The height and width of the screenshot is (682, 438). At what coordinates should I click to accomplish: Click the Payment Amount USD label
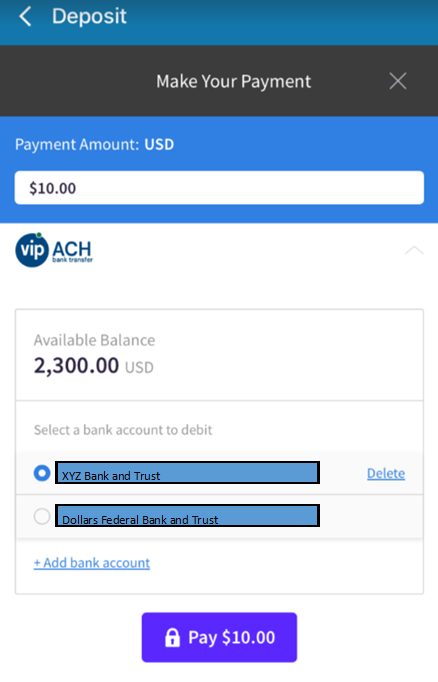point(94,144)
